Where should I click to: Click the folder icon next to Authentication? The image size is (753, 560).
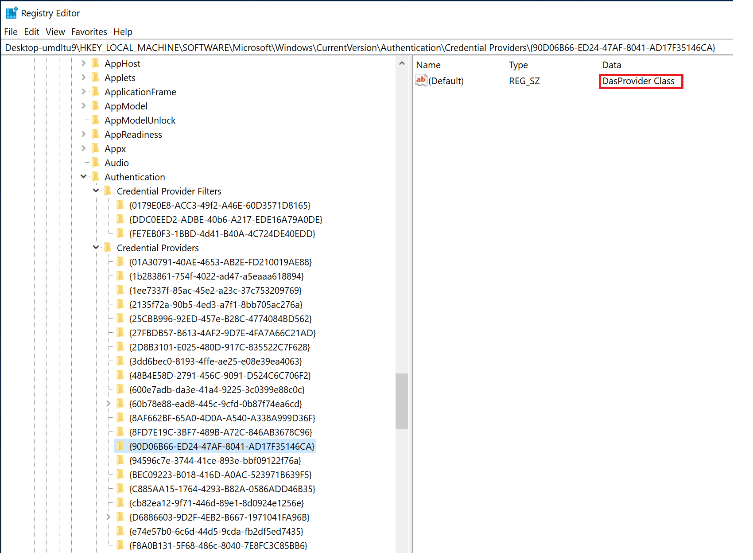[96, 177]
